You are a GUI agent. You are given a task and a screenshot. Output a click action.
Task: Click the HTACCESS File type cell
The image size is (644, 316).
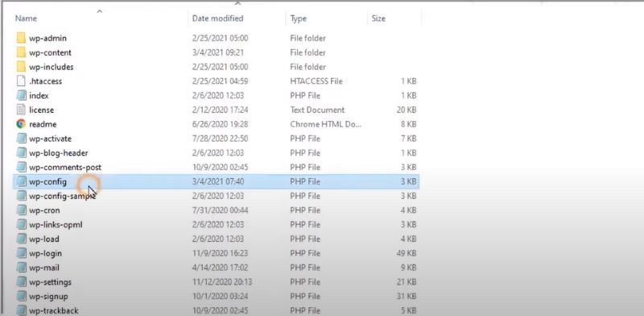click(316, 81)
